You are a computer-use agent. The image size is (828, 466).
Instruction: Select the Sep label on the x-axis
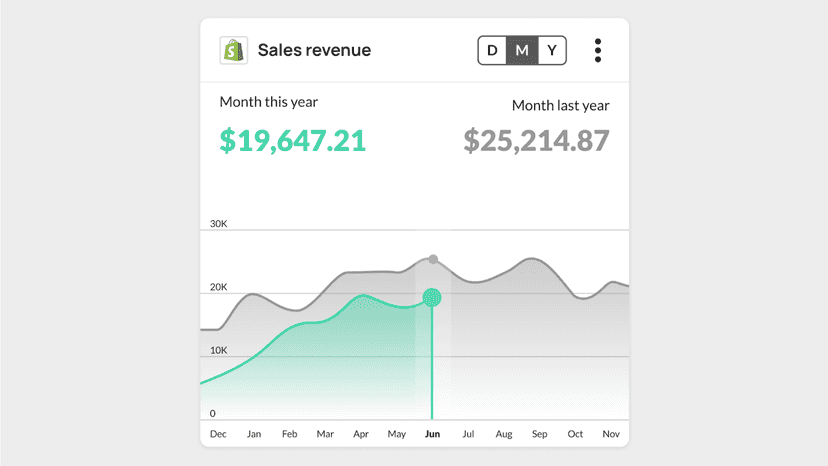coord(540,434)
